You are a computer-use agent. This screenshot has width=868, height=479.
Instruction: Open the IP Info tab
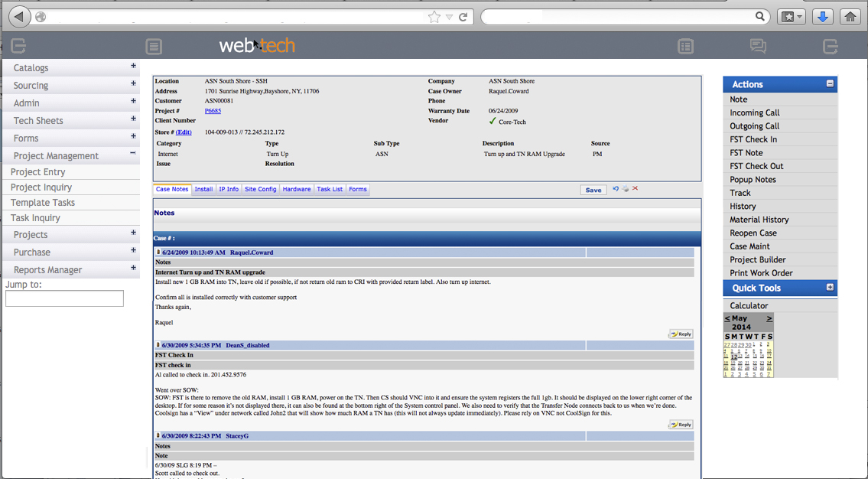pos(229,189)
